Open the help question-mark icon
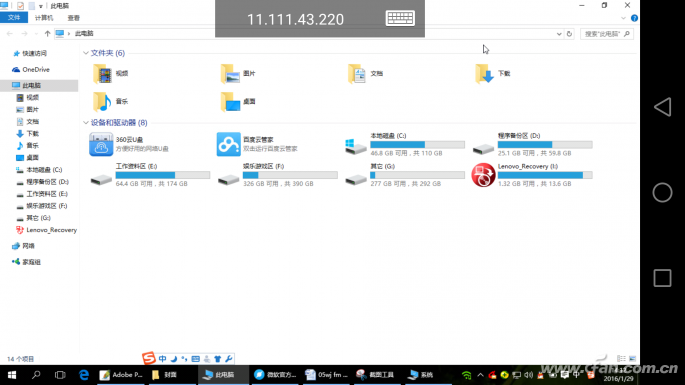Image resolution: width=685 pixels, height=385 pixels. point(634,18)
